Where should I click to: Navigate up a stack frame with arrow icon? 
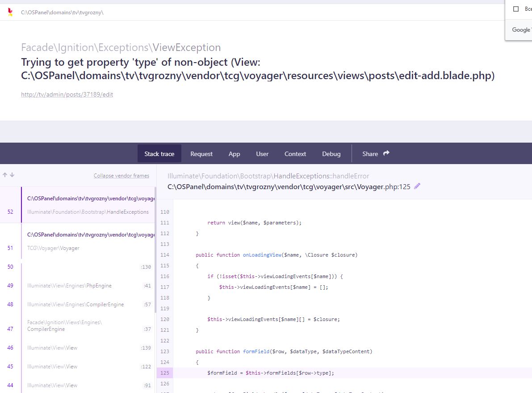(4, 175)
